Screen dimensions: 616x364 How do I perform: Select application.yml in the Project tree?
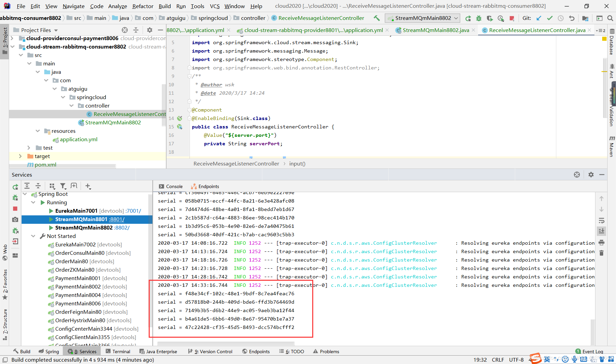point(79,140)
